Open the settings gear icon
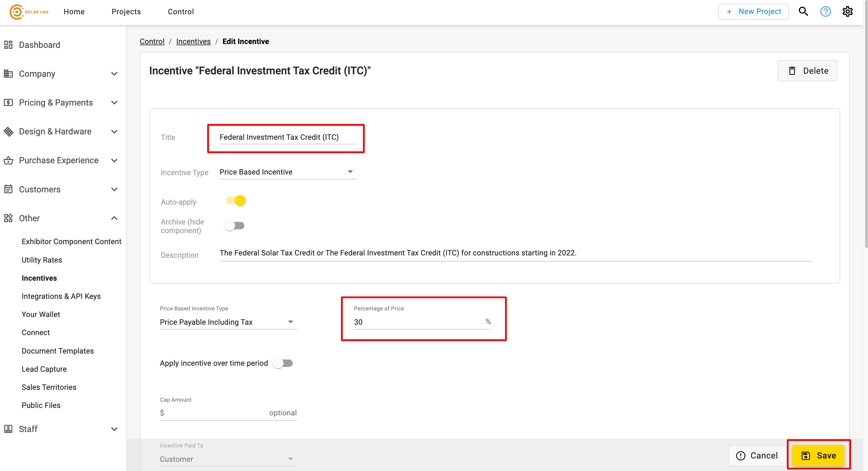 tap(847, 12)
